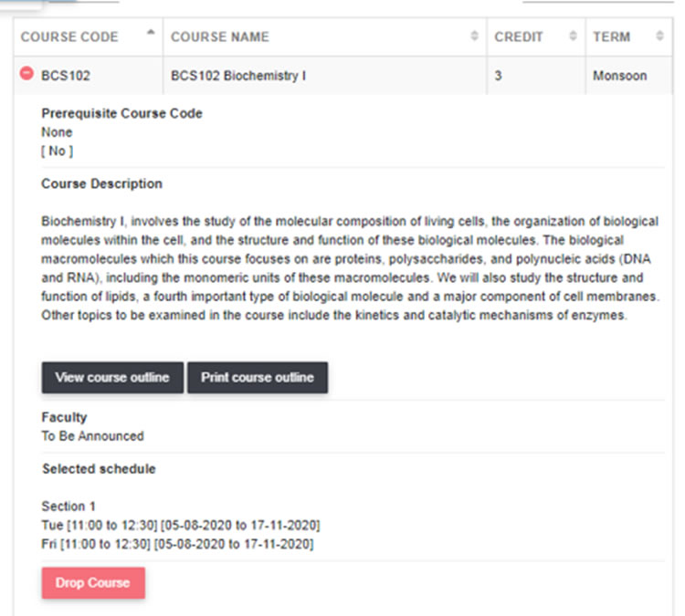This screenshot has width=685, height=616.
Task: Click Print course outline button
Action: (258, 377)
